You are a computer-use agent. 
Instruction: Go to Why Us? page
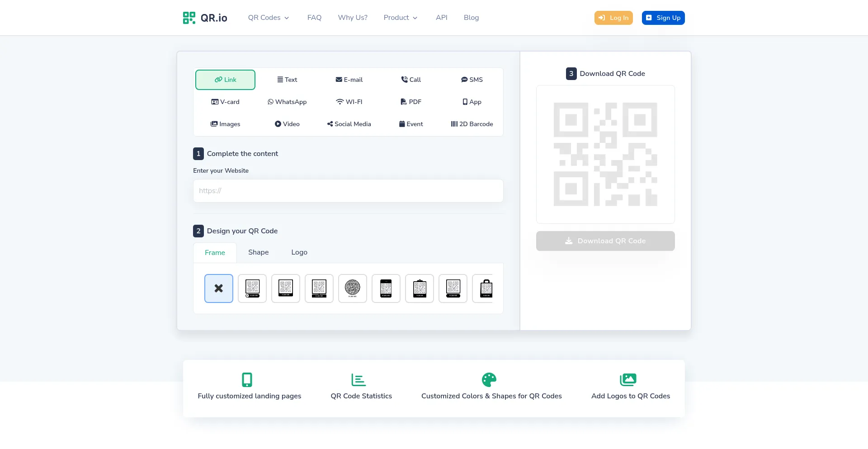tap(353, 18)
